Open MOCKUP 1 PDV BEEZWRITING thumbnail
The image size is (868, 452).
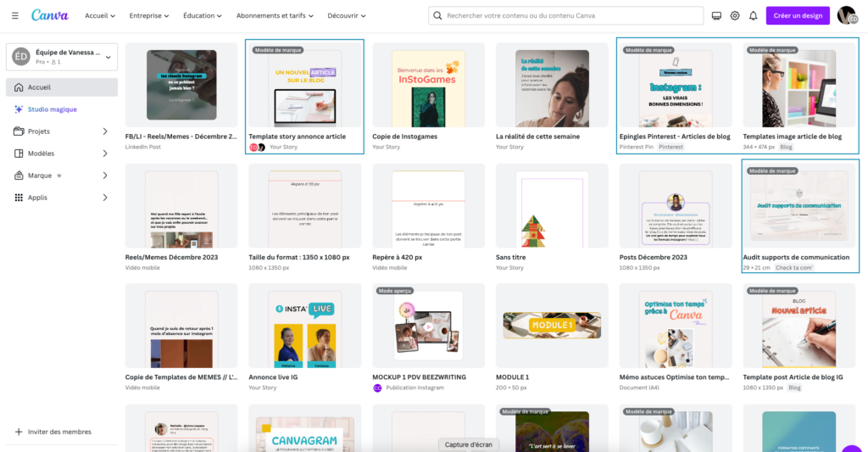pos(428,326)
